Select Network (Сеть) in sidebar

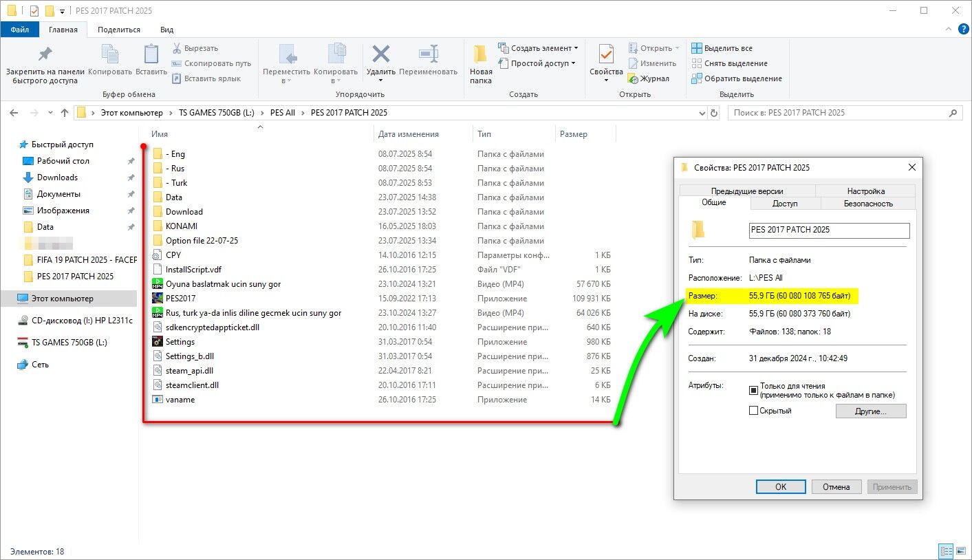click(x=40, y=365)
